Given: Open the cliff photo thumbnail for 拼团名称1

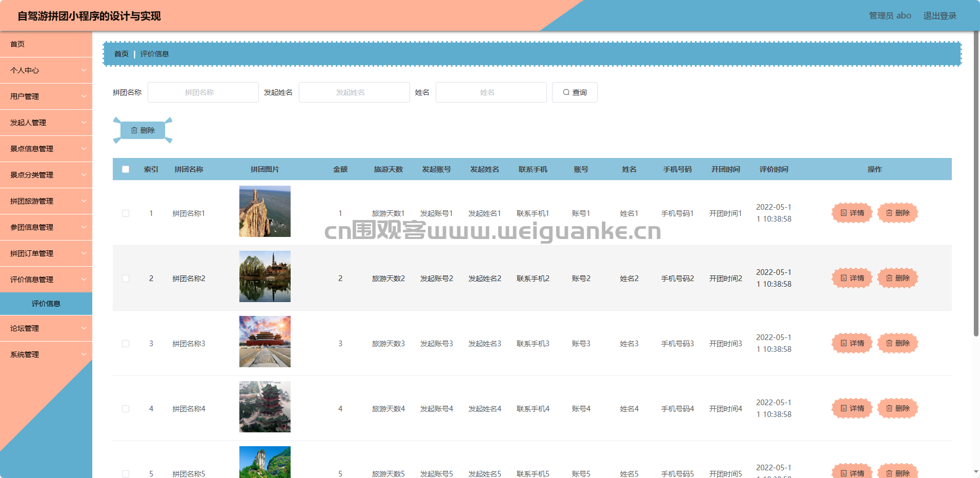Looking at the screenshot, I should 265,211.
